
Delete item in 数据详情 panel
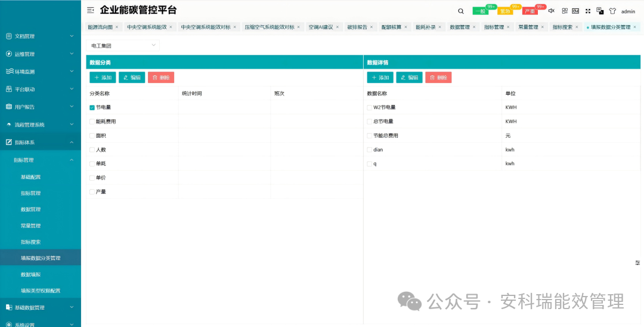[439, 77]
